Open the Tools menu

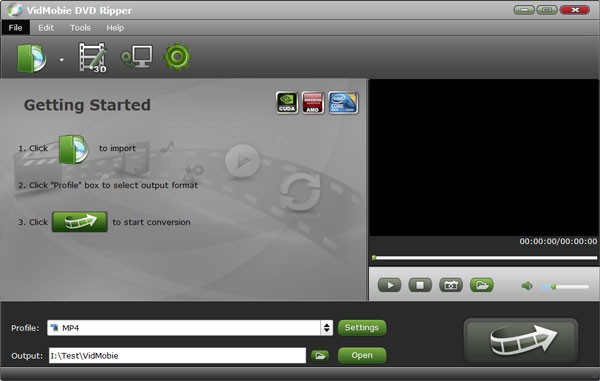click(80, 28)
